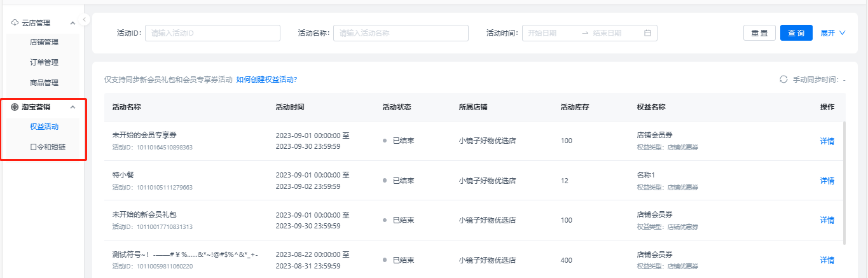Click the sidebar collapse arrow icon

point(85,20)
